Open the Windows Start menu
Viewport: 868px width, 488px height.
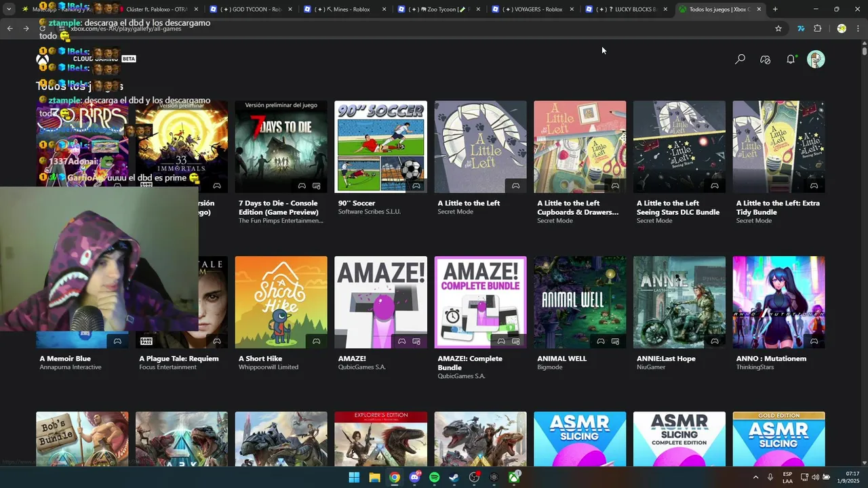click(354, 477)
